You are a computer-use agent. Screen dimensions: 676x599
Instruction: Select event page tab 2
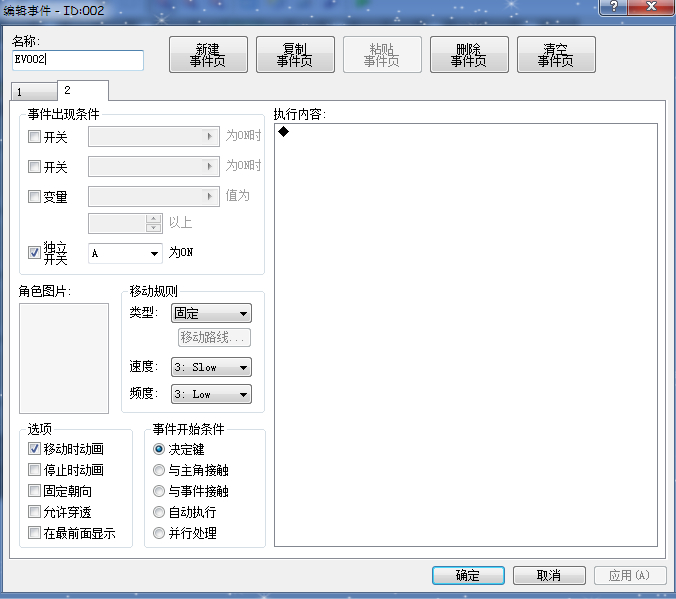tap(83, 91)
